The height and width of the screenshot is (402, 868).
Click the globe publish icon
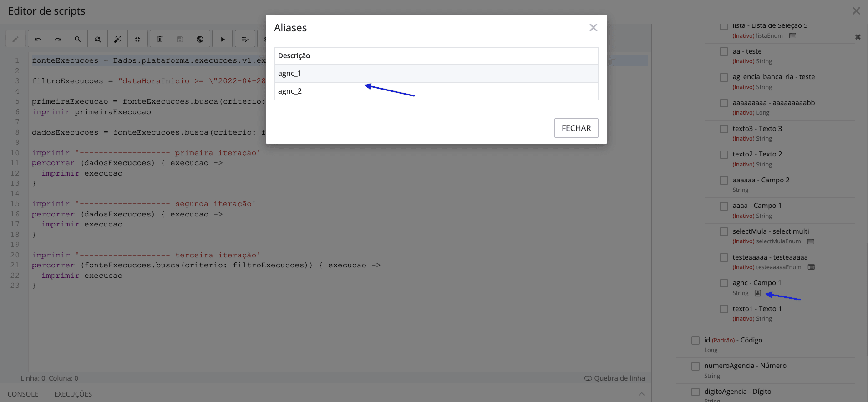click(x=200, y=39)
